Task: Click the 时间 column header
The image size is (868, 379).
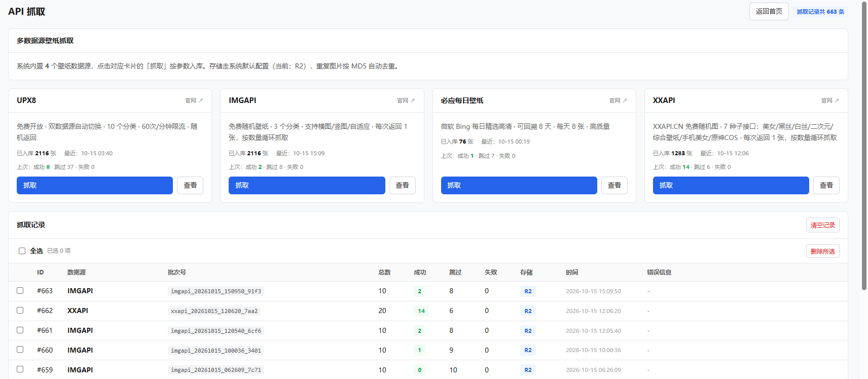Action: tap(572, 272)
